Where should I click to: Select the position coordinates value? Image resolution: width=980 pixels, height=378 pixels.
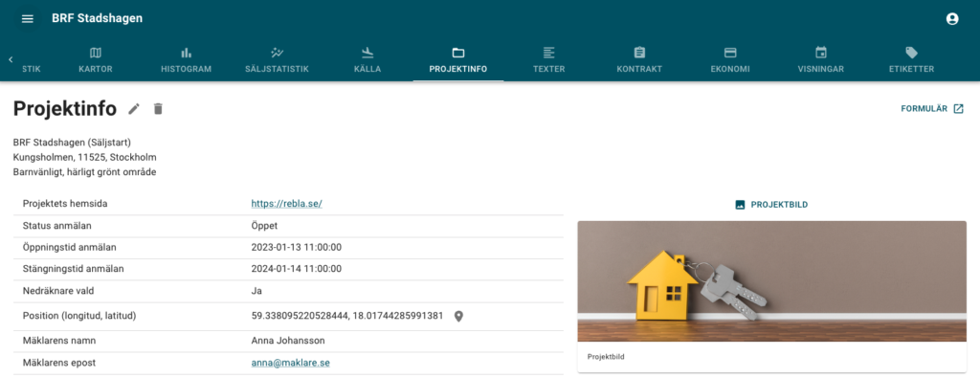coord(346,316)
